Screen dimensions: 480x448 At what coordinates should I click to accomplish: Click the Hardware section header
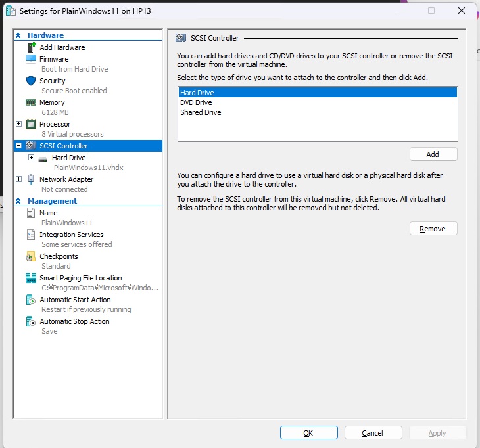pyautogui.click(x=45, y=35)
